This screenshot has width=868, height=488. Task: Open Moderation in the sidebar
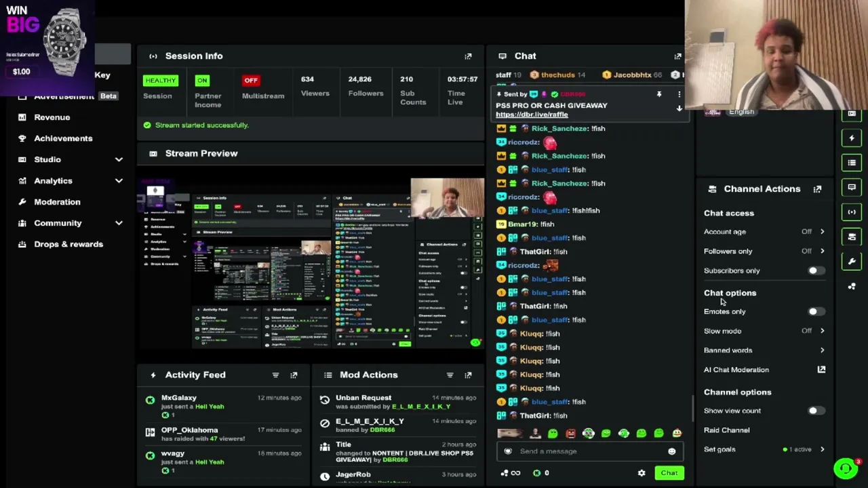point(57,202)
